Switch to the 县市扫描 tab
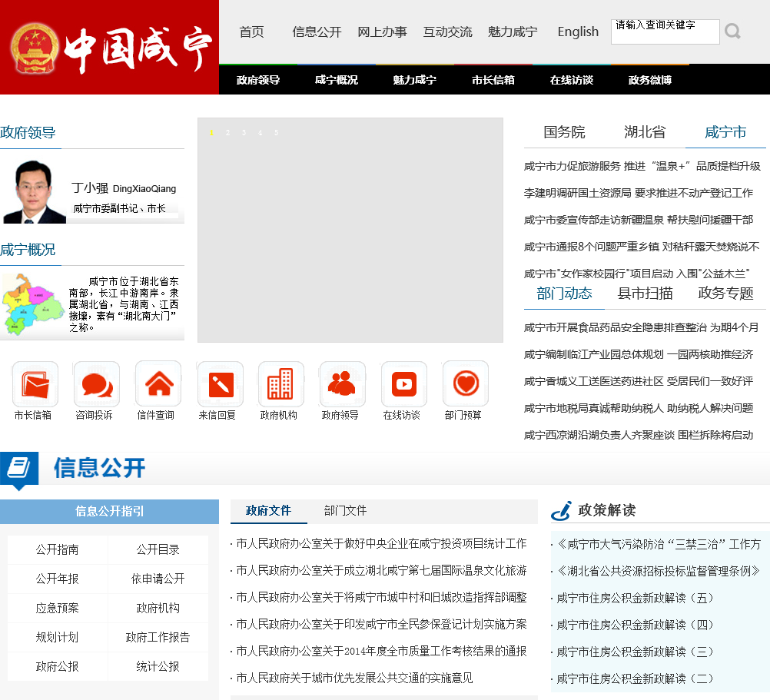 pyautogui.click(x=645, y=294)
